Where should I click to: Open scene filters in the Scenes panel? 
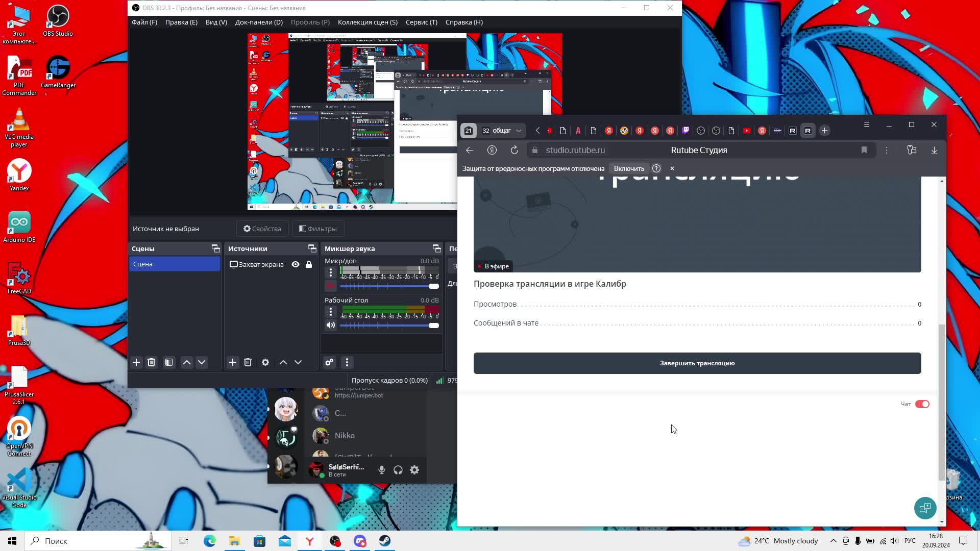point(169,362)
